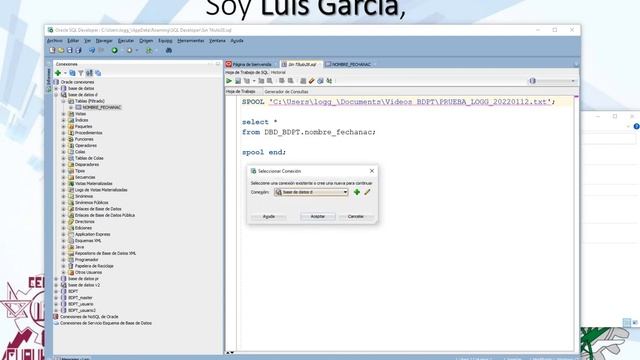
Task: Collapse the Tablas (Filtrado) node
Action: (64, 101)
